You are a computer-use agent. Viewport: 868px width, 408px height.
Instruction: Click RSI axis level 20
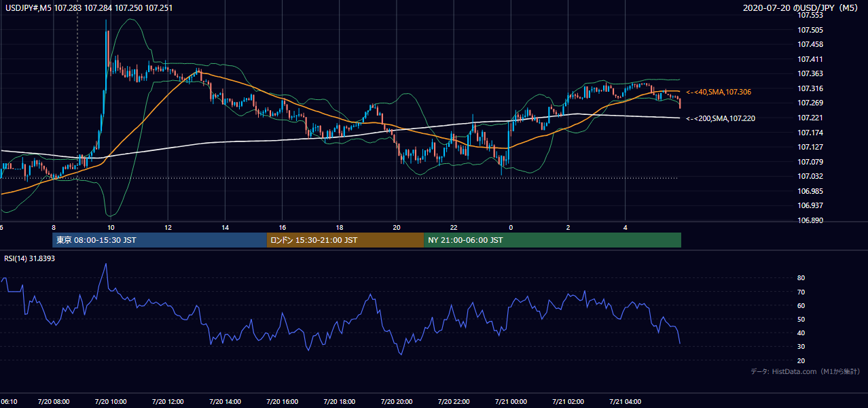801,360
